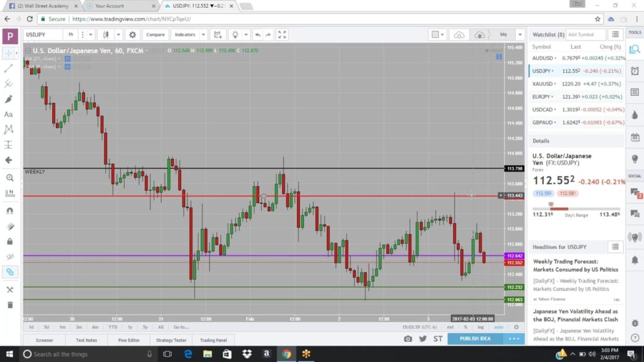Open File Explorer from the taskbar
Screen dimensions: 644x362
click(x=208, y=354)
